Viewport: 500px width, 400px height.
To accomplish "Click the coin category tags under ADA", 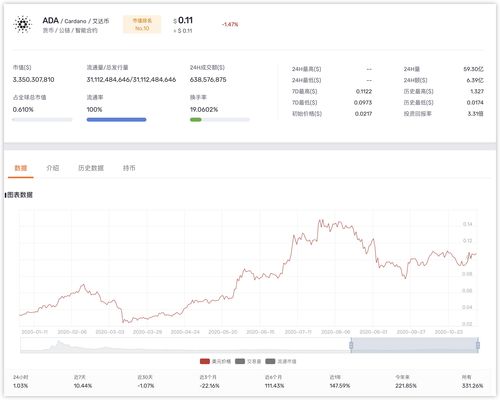I will pos(70,30).
